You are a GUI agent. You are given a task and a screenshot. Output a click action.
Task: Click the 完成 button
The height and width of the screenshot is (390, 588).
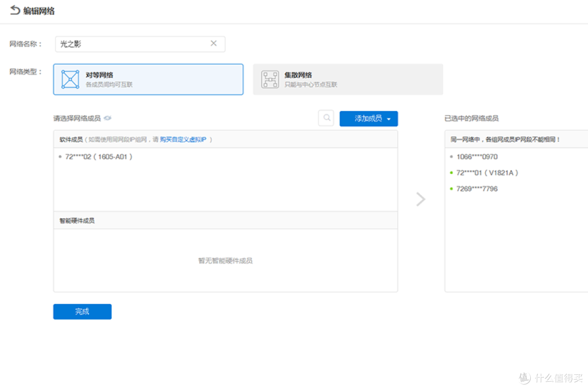(82, 311)
